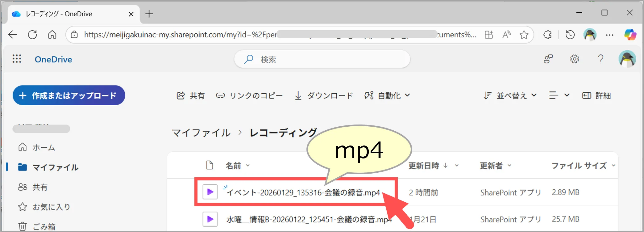Click the browser extensions puzzle icon

[548, 35]
